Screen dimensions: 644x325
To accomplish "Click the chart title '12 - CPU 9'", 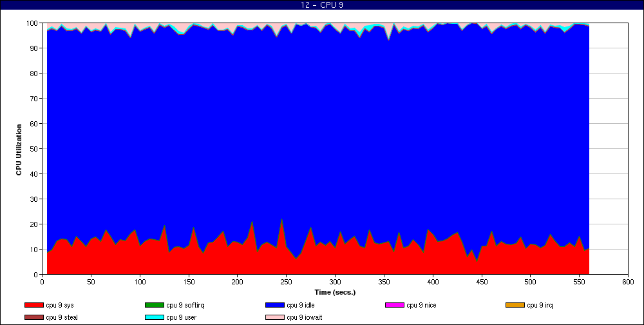I will point(322,5).
